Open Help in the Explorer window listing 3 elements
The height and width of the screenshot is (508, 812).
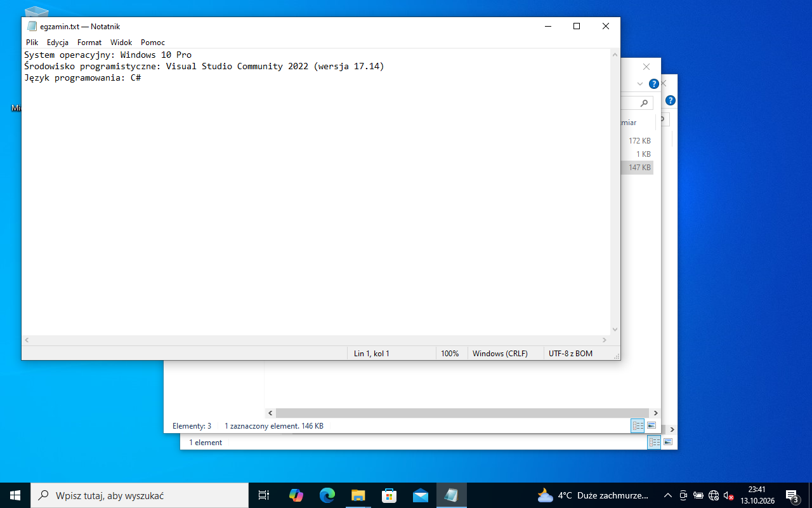pos(653,84)
